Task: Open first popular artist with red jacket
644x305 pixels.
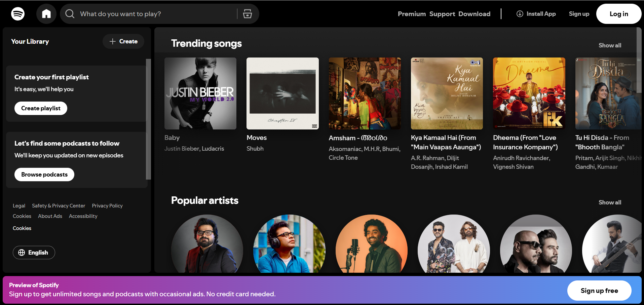Action: tap(207, 244)
